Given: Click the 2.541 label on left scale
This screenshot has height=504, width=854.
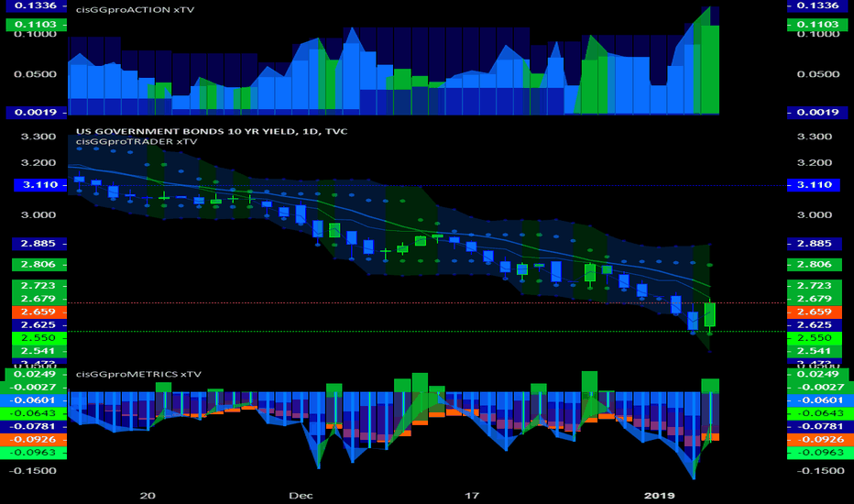Looking at the screenshot, I should (x=39, y=351).
